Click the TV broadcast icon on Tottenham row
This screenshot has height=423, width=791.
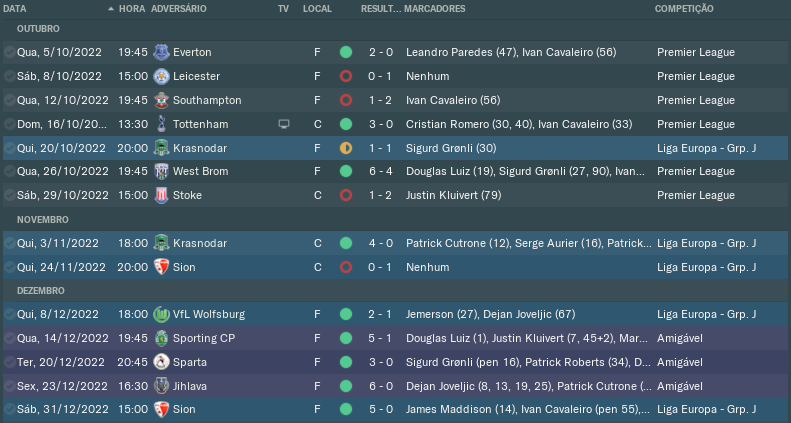tap(283, 124)
